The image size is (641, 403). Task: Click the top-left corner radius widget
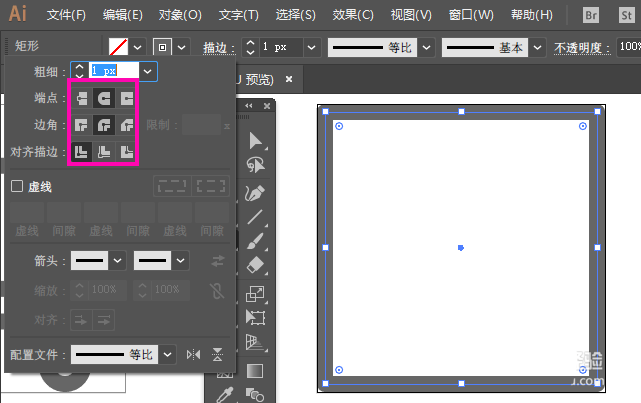339,126
